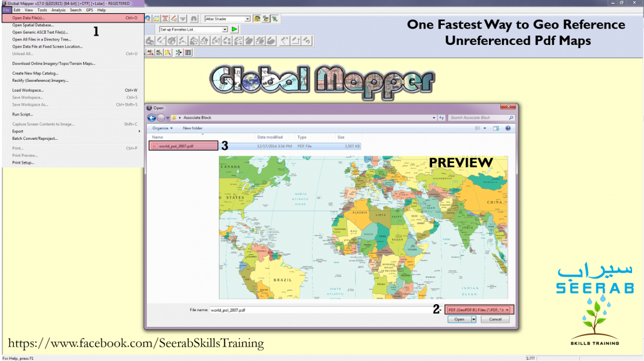Open the View menu
Viewport: 644px width, 361px height.
(29, 10)
